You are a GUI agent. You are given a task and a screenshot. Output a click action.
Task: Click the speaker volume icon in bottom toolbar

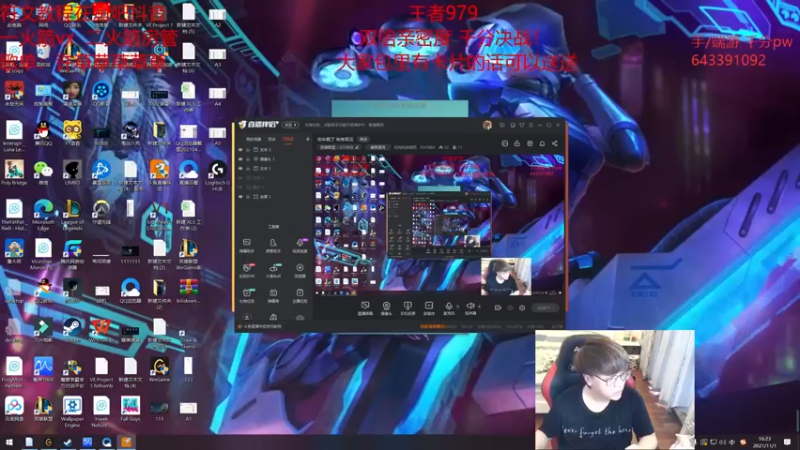[470, 308]
